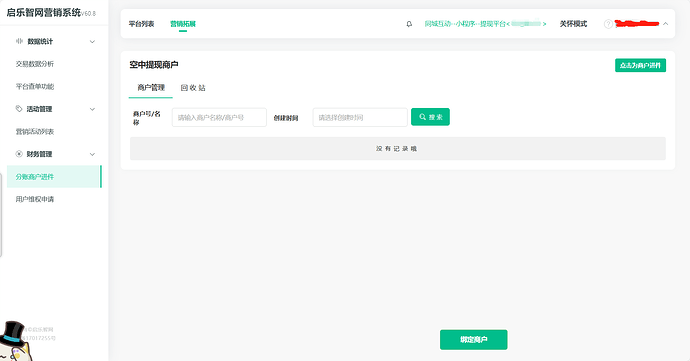Open the 创建时间 date picker field
Viewport: 690px width, 361px height.
[x=360, y=118]
